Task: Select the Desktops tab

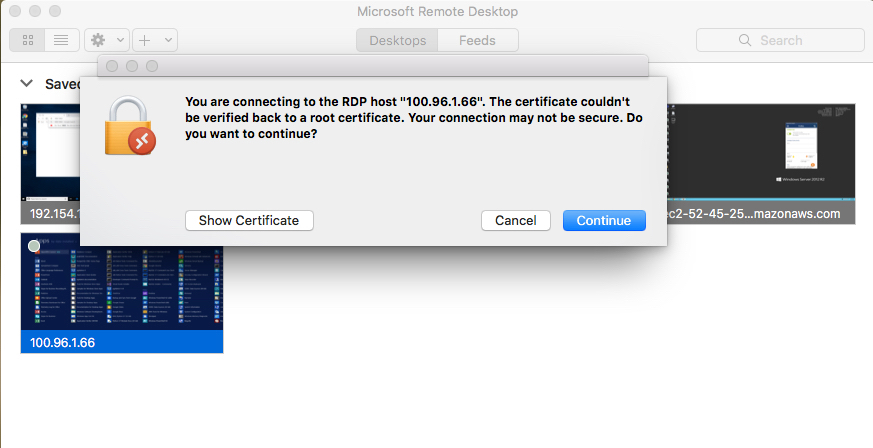Action: (397, 40)
